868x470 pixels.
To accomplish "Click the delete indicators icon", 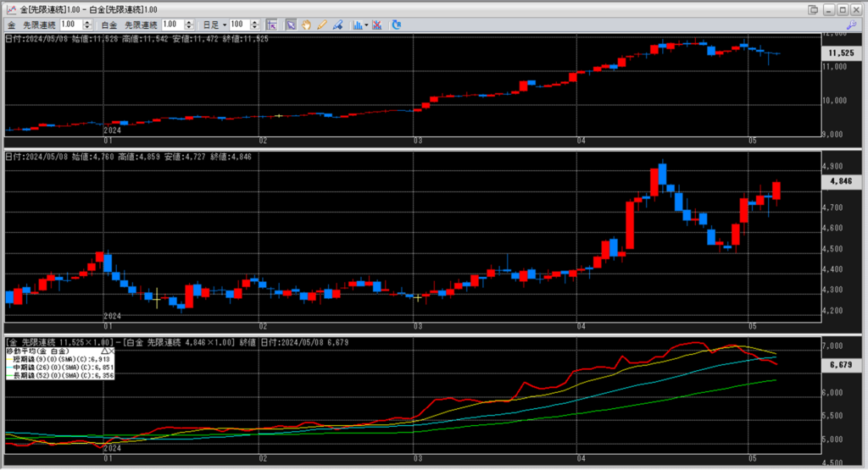I will (376, 25).
